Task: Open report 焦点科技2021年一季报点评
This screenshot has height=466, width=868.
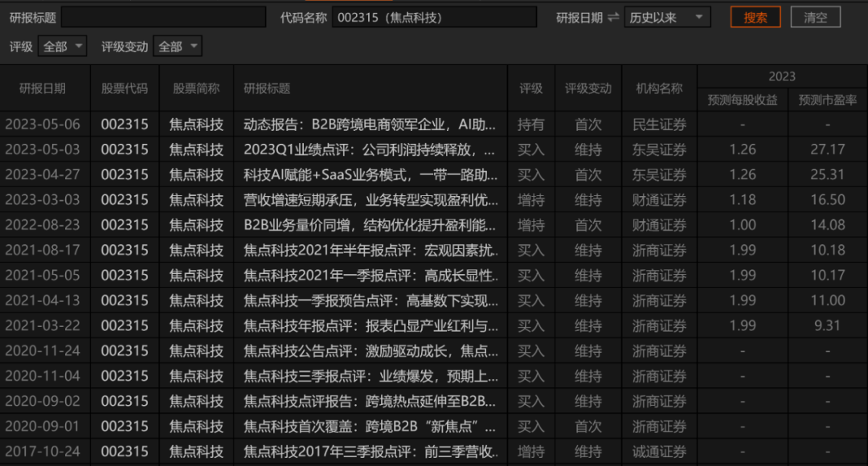Action: [371, 276]
